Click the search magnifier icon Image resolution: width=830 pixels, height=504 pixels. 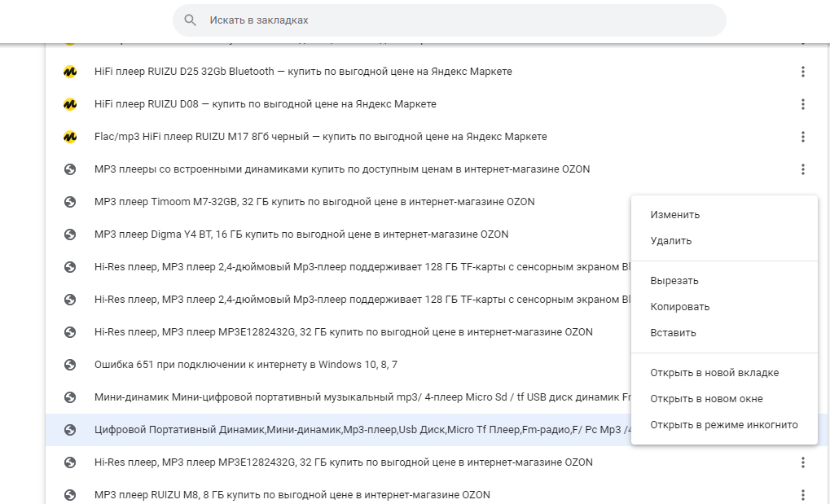click(x=191, y=20)
